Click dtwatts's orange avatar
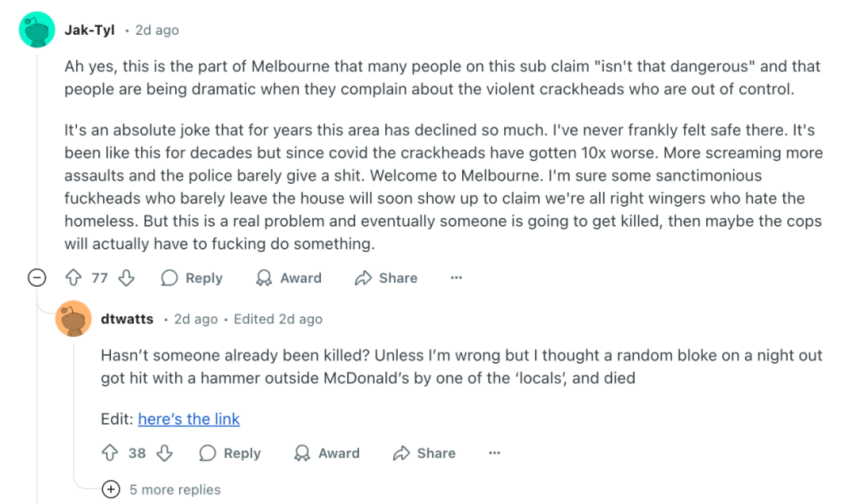The image size is (856, 504). coord(74,319)
